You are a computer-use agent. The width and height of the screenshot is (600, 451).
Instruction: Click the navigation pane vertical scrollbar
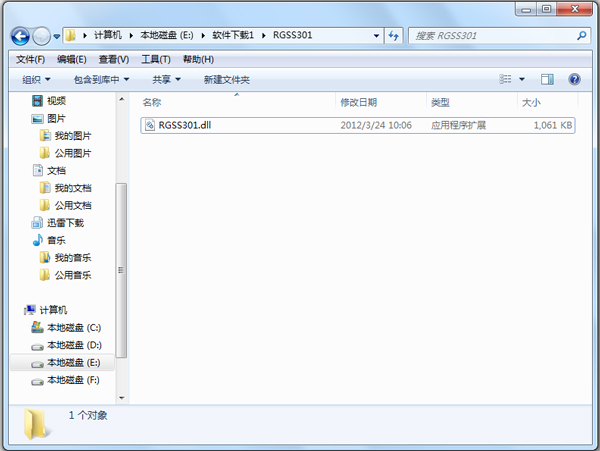pos(122,270)
